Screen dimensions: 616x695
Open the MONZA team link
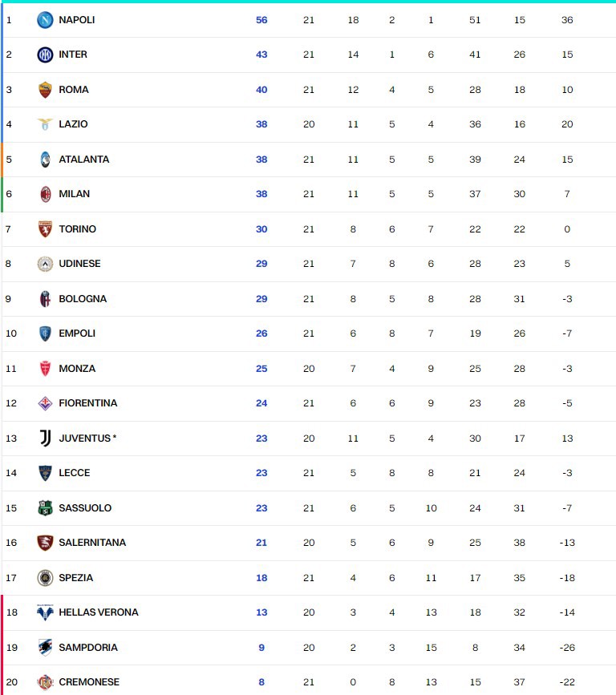pos(77,368)
